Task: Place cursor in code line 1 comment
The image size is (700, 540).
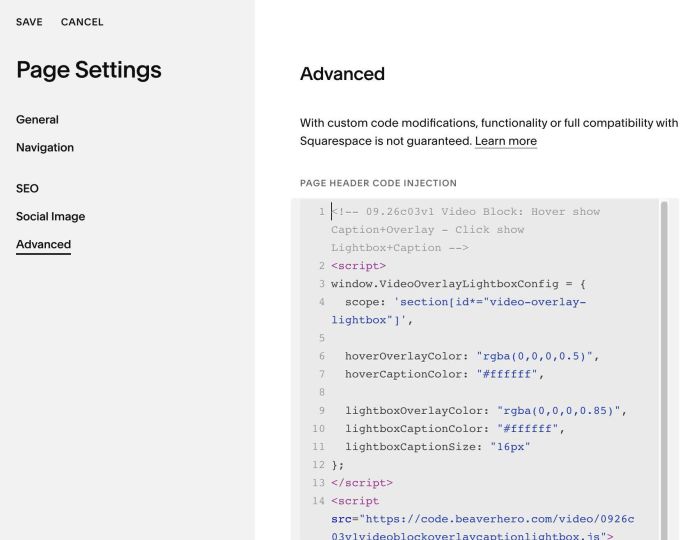Action: (465, 229)
